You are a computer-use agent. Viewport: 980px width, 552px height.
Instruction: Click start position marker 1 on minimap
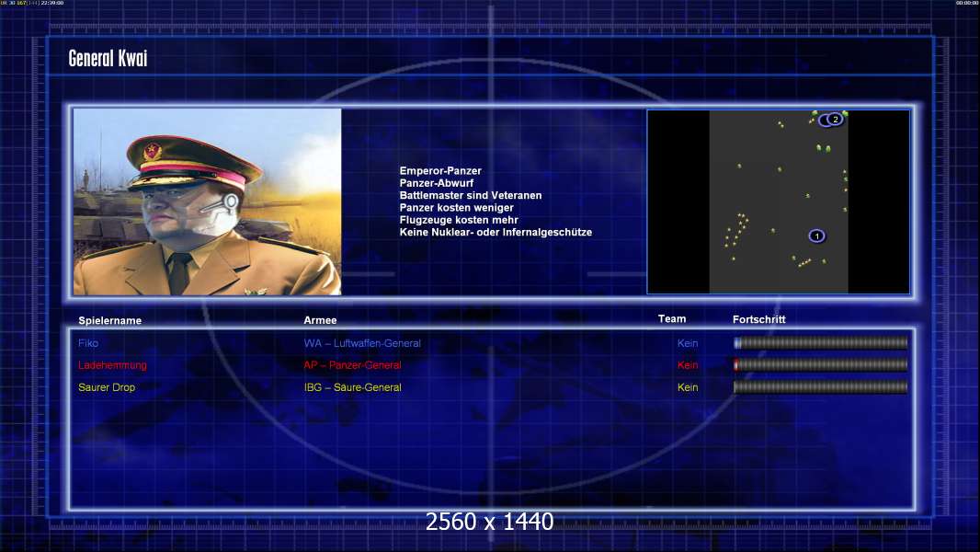click(816, 236)
